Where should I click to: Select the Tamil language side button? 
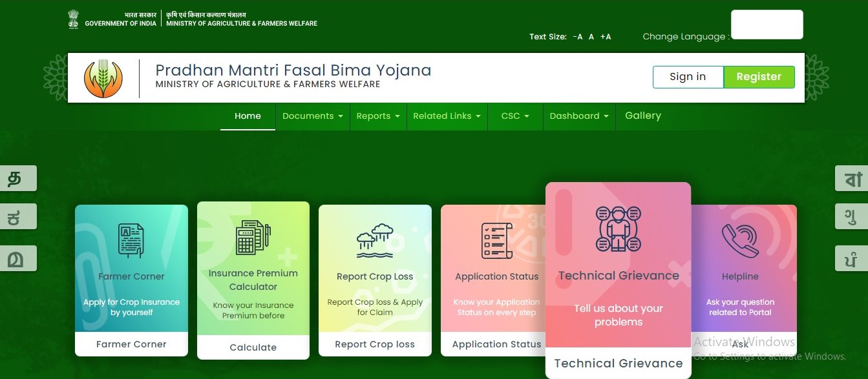(17, 178)
